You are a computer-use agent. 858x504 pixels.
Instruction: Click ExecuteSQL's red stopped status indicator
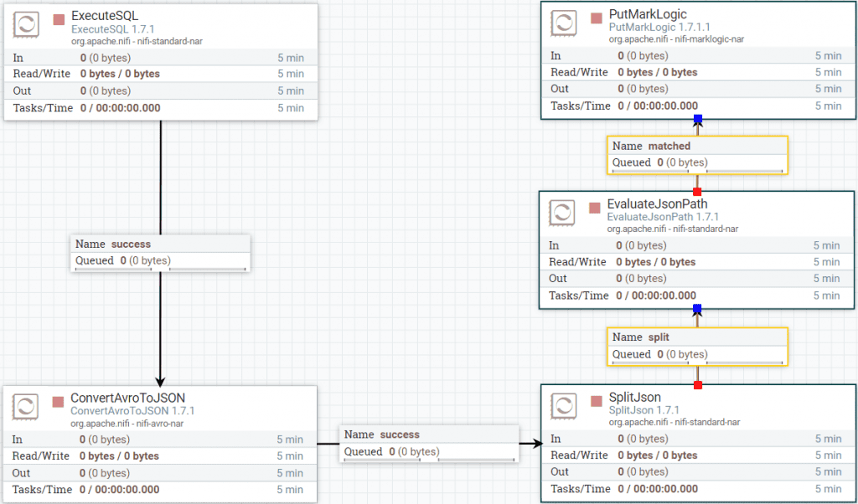pyautogui.click(x=59, y=18)
